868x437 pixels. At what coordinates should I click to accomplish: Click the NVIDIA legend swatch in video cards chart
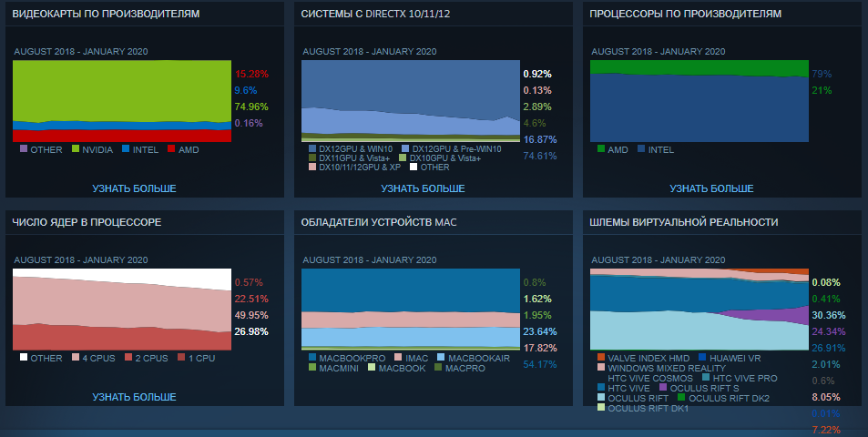(77, 148)
